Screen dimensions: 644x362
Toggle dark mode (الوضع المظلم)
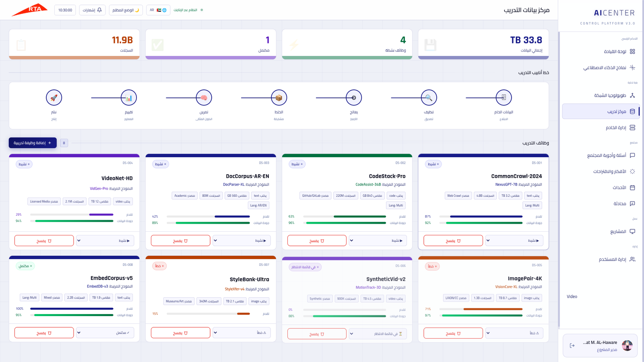point(126,10)
